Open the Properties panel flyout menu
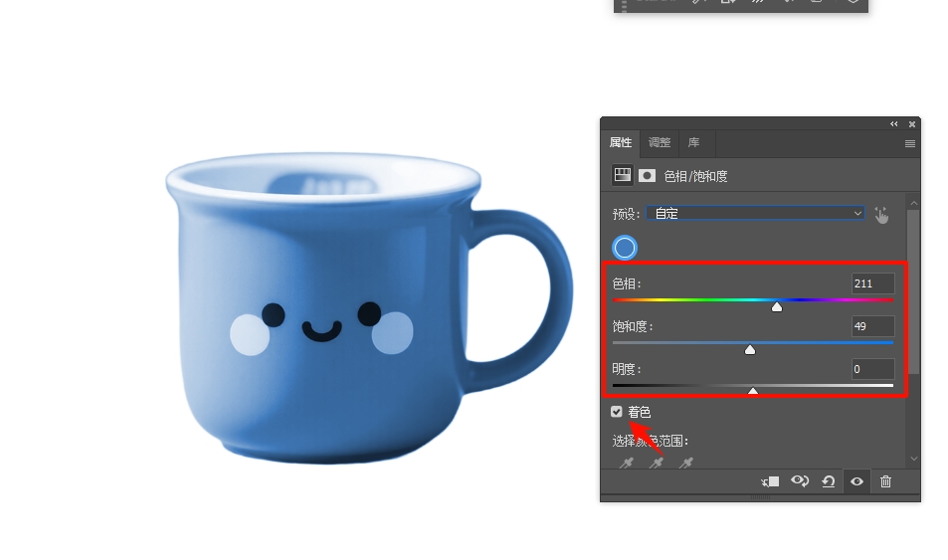 pos(909,143)
